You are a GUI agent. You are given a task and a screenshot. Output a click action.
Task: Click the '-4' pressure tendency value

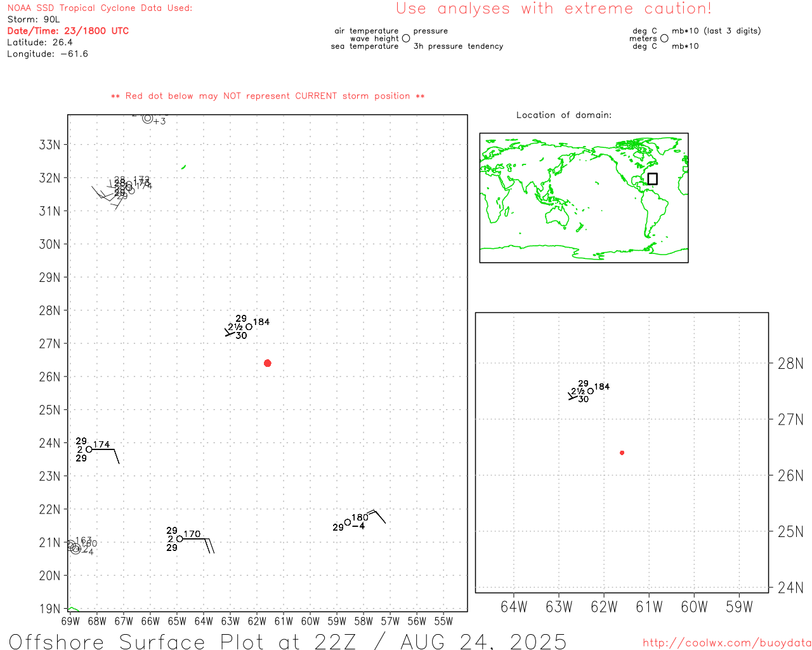(x=358, y=526)
